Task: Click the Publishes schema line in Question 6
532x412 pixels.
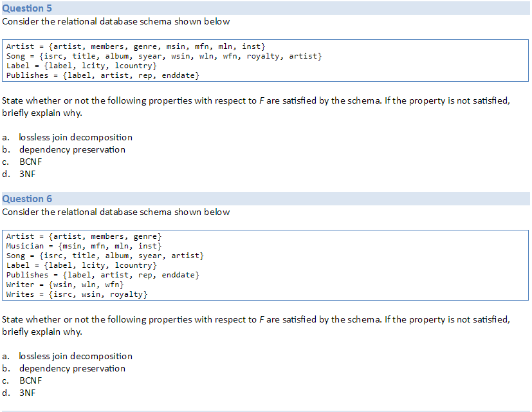Action: tap(102, 275)
